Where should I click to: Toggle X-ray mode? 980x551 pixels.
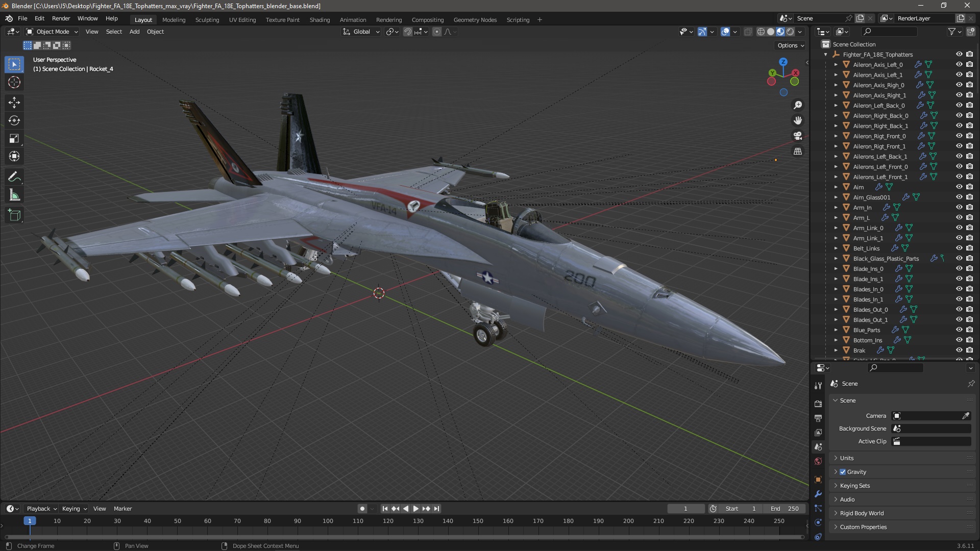click(x=748, y=32)
